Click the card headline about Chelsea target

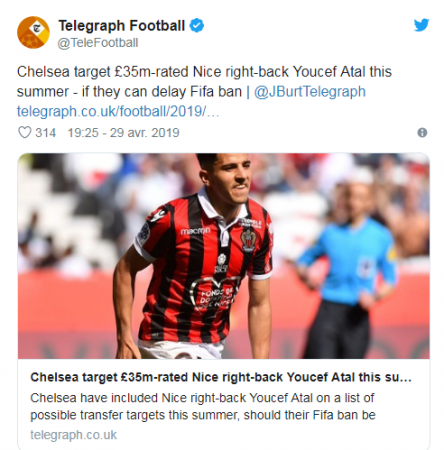tap(221, 377)
